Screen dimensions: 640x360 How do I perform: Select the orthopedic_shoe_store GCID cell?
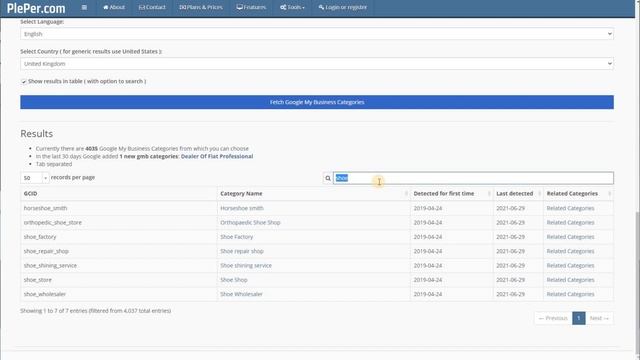(119, 222)
